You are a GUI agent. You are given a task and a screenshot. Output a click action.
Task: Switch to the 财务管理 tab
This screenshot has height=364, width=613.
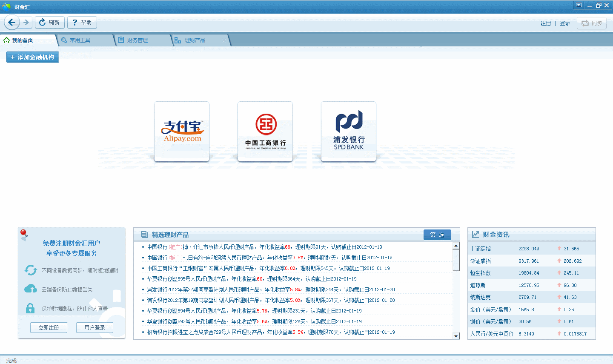(144, 40)
